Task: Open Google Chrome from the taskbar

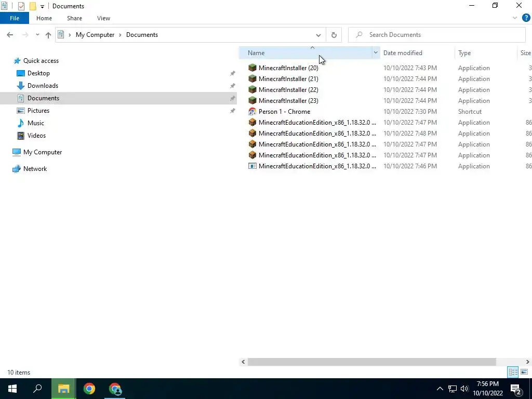Action: pos(89,389)
